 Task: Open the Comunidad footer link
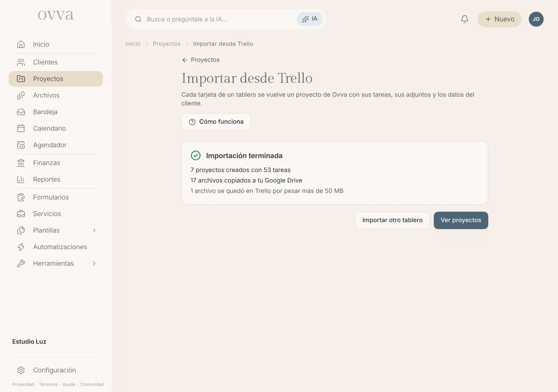(x=92, y=384)
